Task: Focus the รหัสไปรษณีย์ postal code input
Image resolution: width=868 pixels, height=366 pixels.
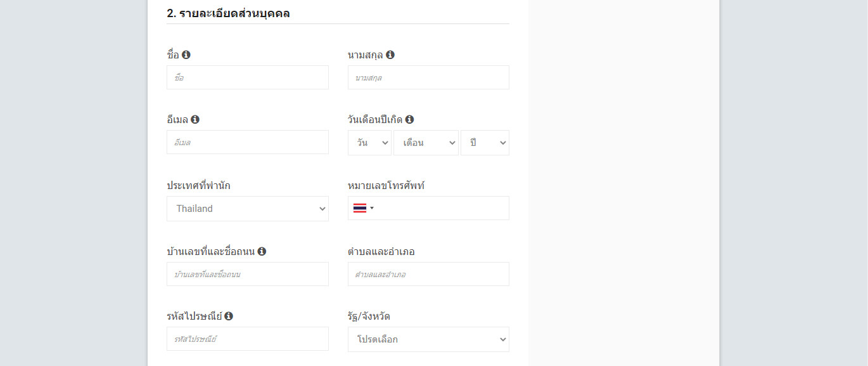Action: click(248, 339)
